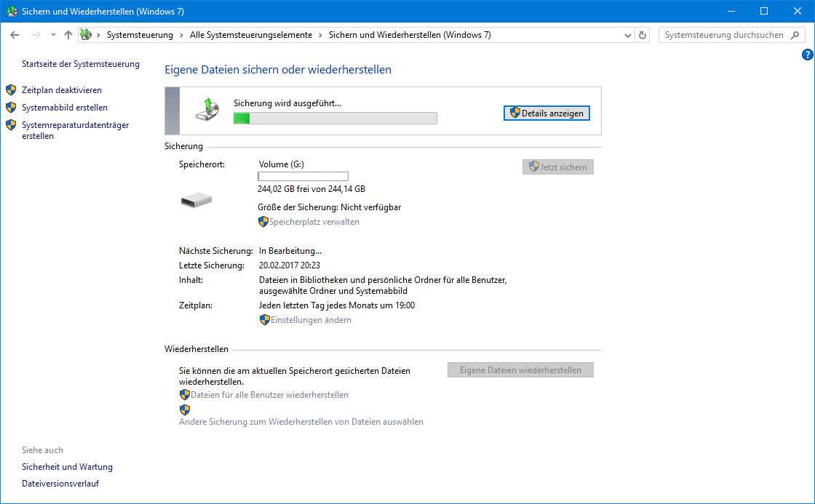The image size is (815, 504).
Task: Open address bar history dropdown
Action: (628, 36)
